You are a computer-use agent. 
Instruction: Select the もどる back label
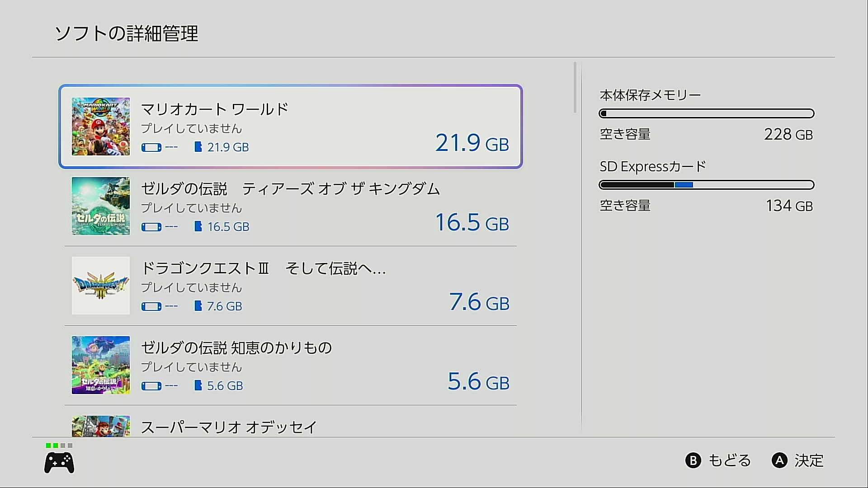coord(729,460)
